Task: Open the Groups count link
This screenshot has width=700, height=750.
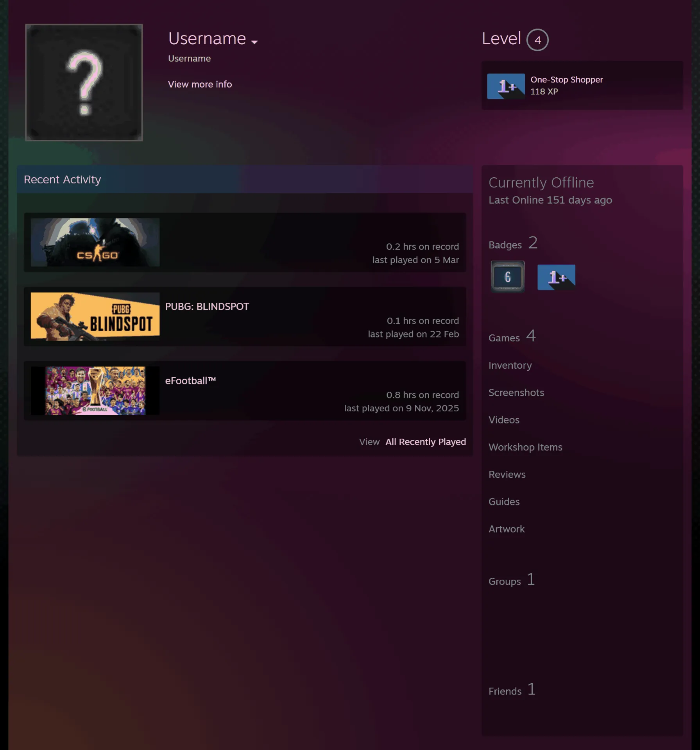Action: click(x=512, y=580)
